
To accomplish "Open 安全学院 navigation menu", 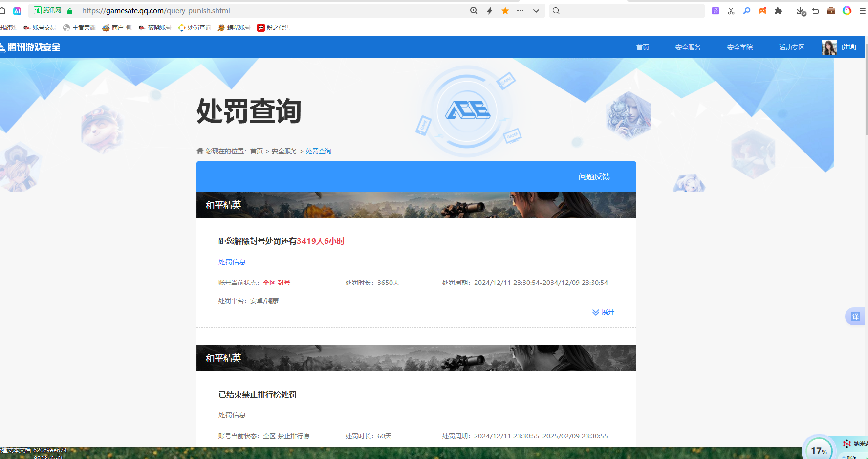I will tap(739, 47).
